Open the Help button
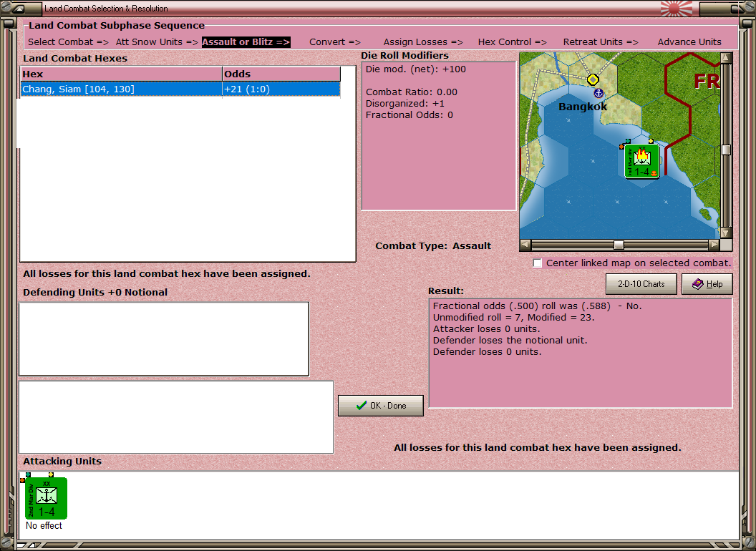Image resolution: width=756 pixels, height=551 pixels. (x=707, y=284)
